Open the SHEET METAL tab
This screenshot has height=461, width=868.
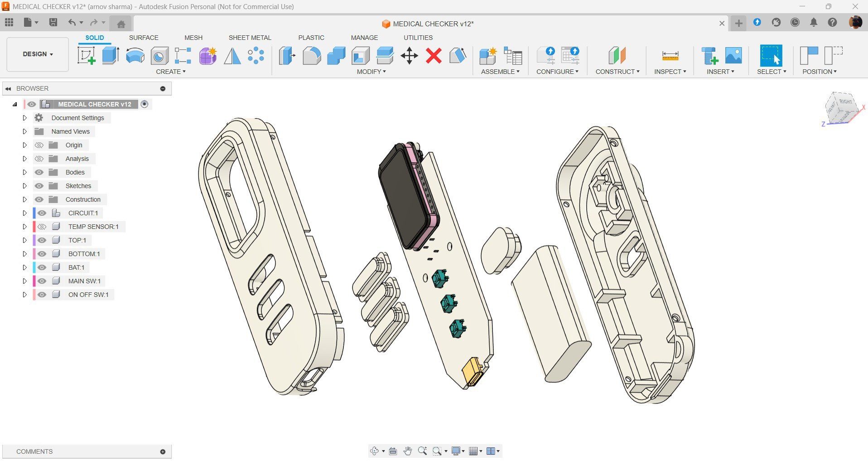250,38
